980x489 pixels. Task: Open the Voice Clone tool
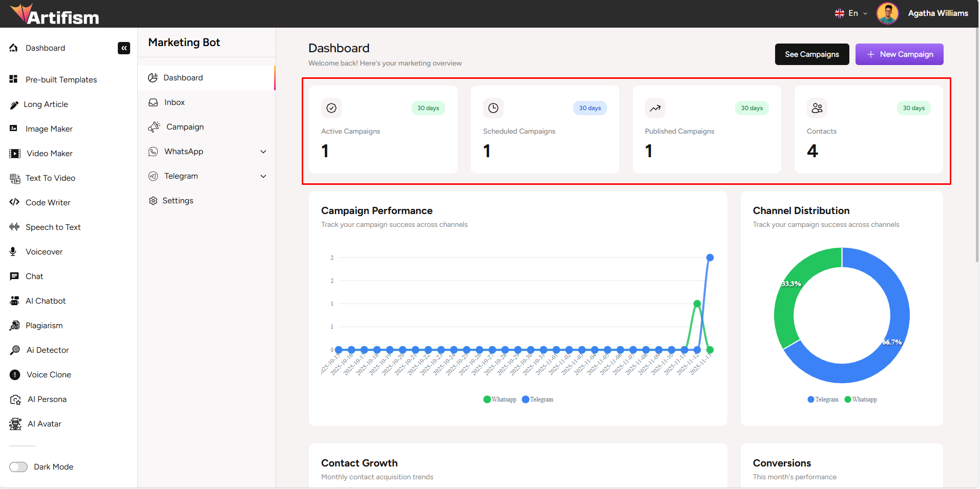pos(49,374)
